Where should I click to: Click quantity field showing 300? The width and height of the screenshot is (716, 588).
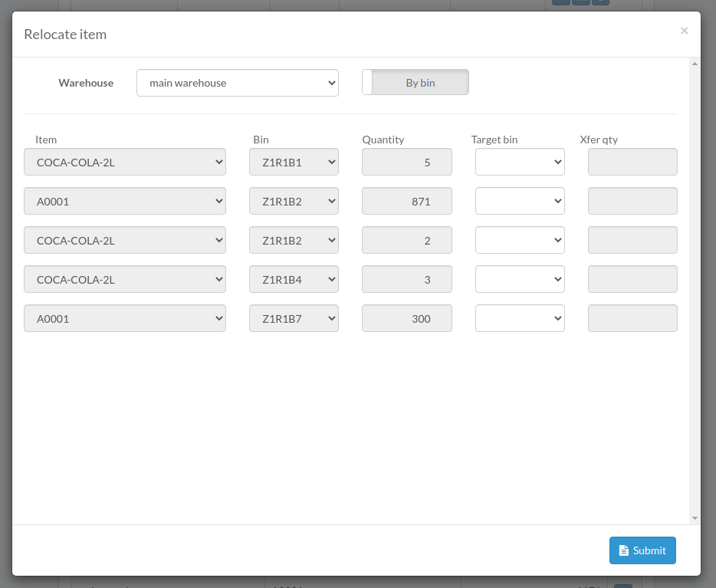407,318
